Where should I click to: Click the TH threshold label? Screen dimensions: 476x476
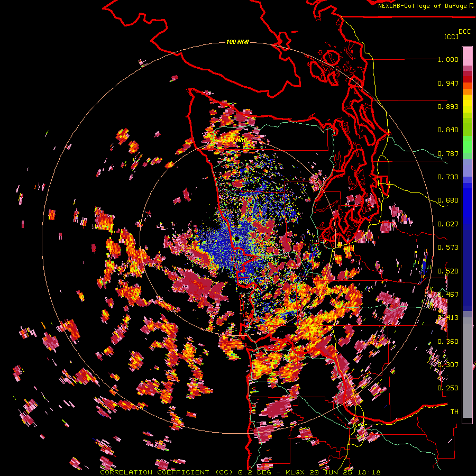tap(454, 412)
